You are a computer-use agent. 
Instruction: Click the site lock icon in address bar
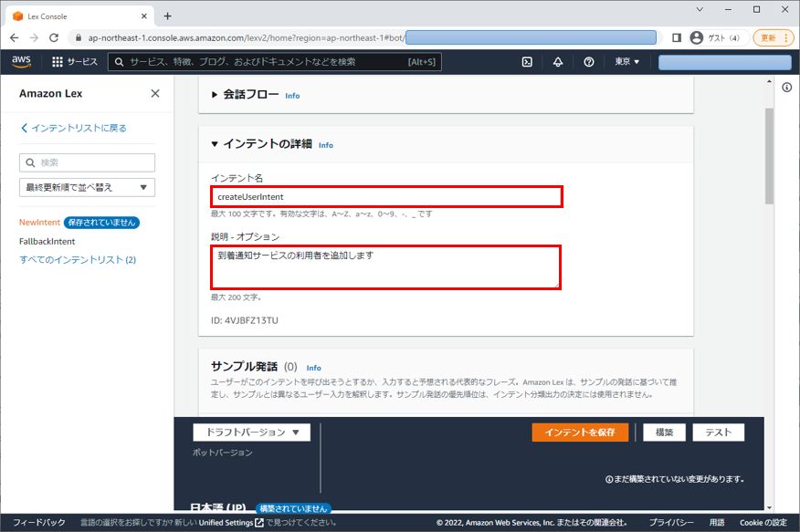[78, 37]
